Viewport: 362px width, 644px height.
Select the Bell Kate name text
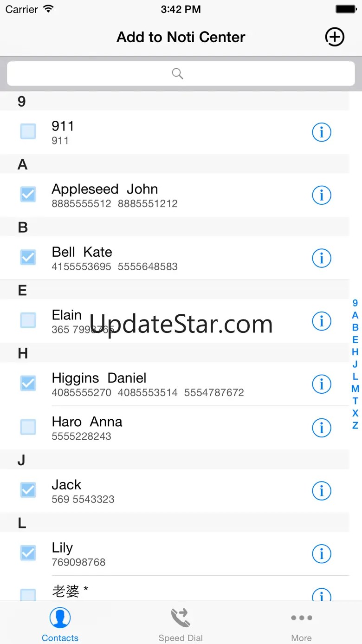coord(82,252)
